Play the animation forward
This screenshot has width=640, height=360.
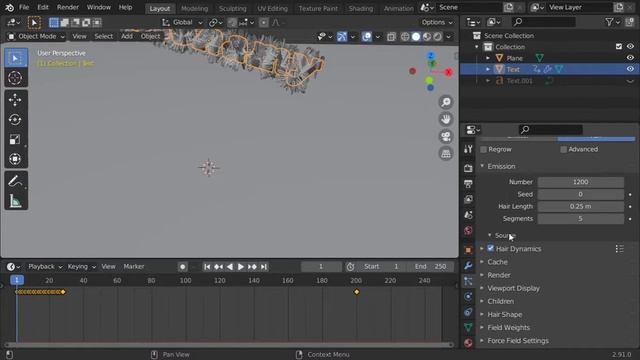(x=241, y=267)
